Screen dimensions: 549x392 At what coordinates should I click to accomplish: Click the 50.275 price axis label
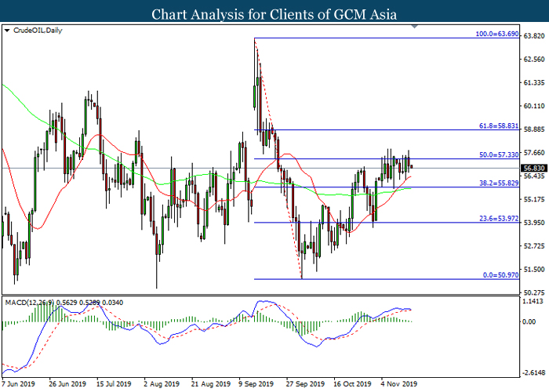click(534, 293)
